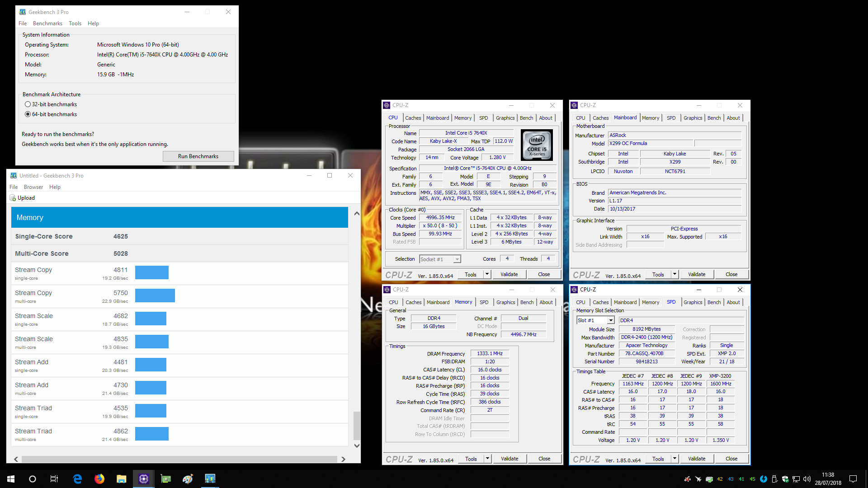Click the blue lightning bolt tray icon

764,479
